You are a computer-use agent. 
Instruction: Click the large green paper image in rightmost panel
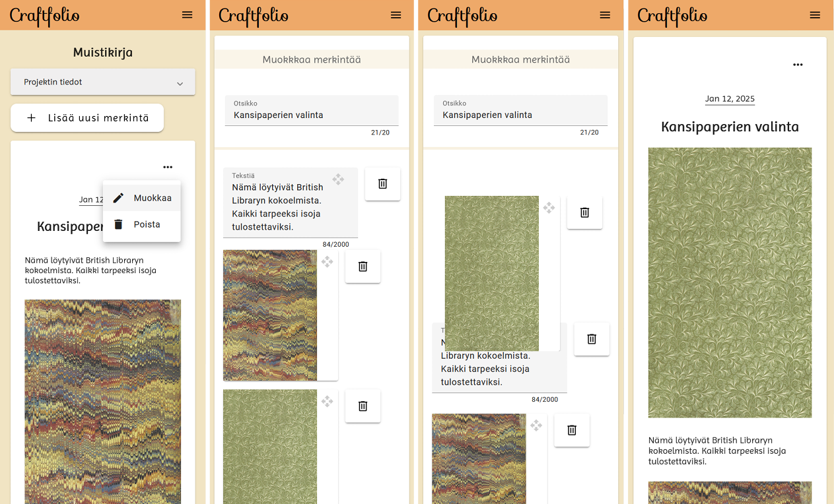[730, 282]
